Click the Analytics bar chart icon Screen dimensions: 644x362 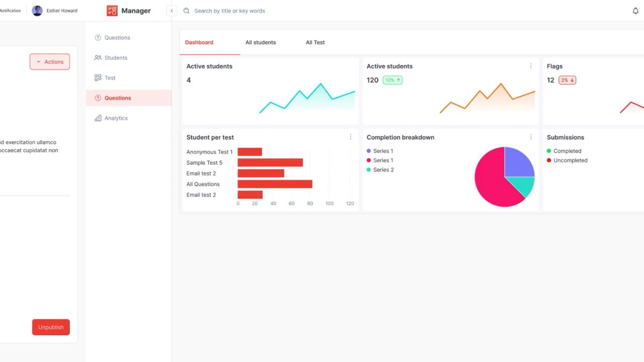[x=98, y=118]
